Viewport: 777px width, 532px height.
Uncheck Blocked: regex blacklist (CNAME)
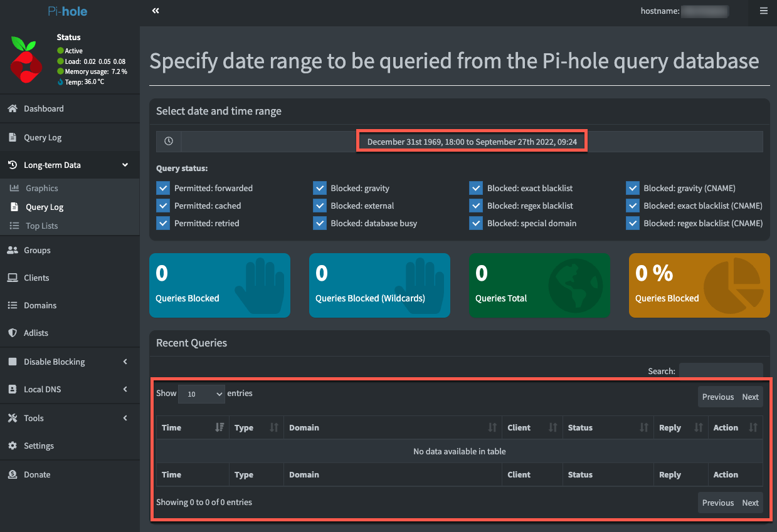pos(632,223)
